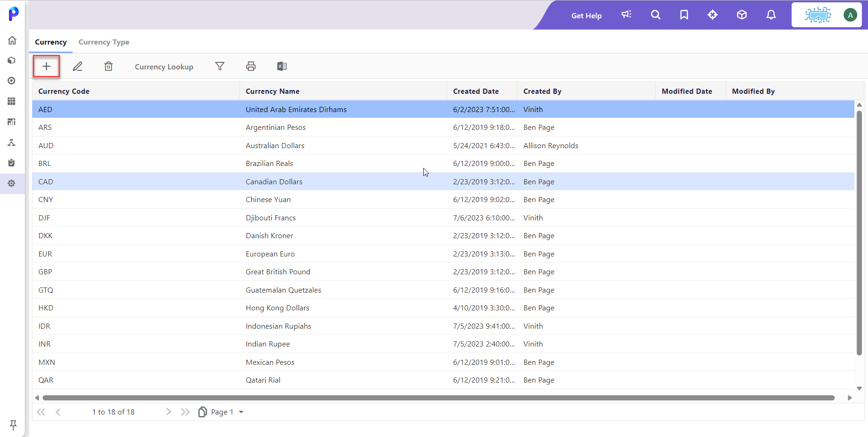Select the AED currency row
The height and width of the screenshot is (437, 868).
pyautogui.click(x=443, y=109)
